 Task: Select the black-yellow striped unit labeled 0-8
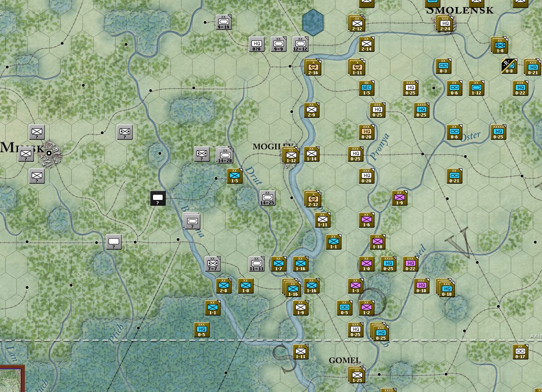509,66
